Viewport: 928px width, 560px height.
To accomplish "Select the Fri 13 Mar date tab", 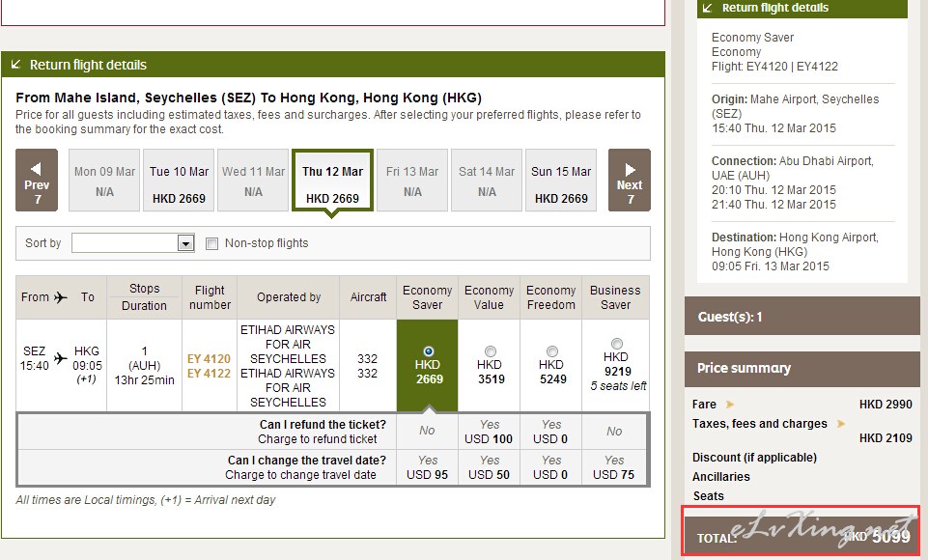I will [x=412, y=180].
